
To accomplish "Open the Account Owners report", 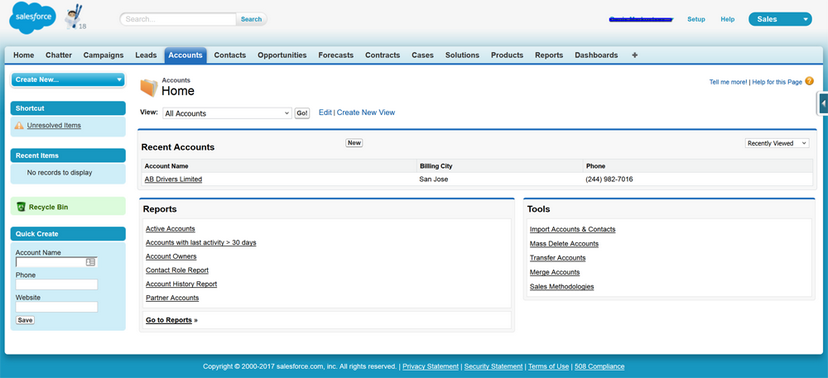I will point(171,257).
